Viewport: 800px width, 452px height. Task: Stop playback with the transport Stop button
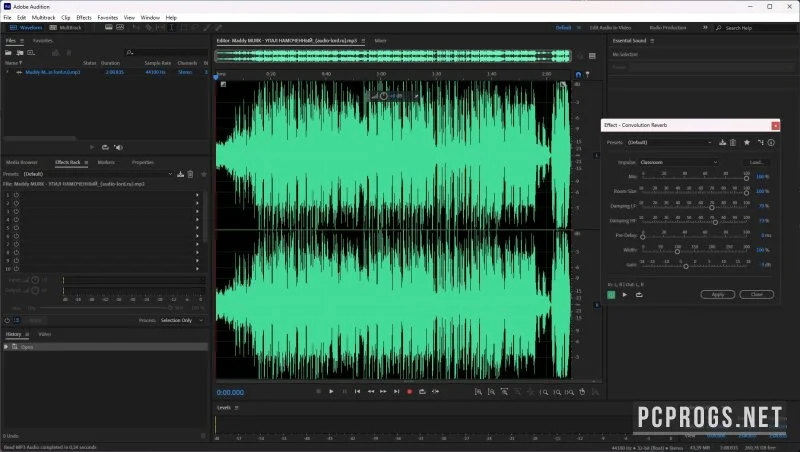click(318, 391)
